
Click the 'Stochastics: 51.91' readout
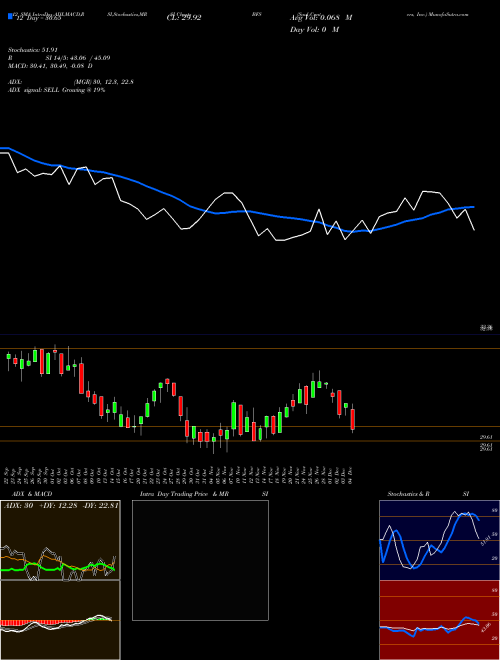[33, 50]
